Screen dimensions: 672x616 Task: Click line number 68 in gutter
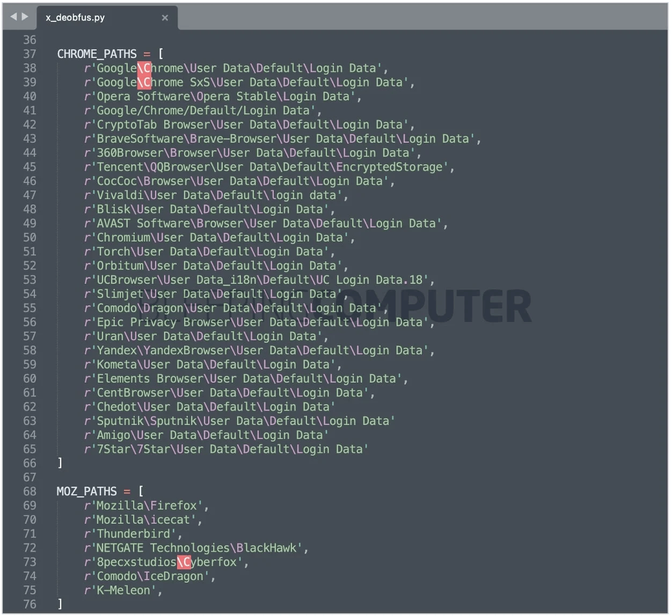(x=30, y=492)
